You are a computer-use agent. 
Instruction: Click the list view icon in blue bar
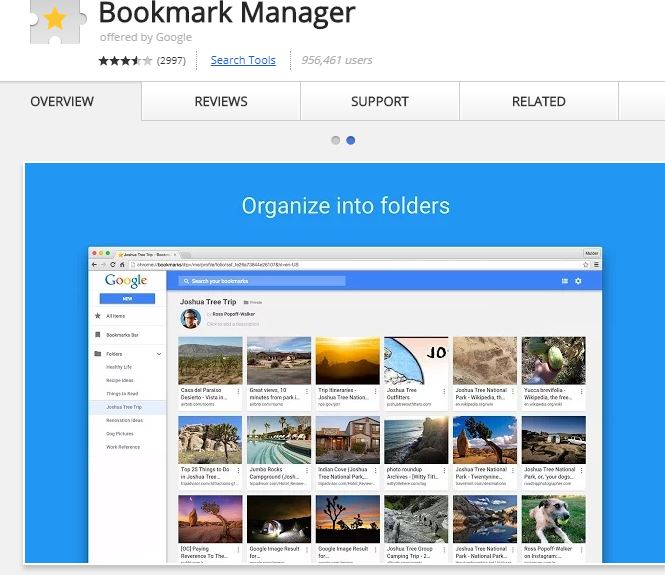(564, 282)
